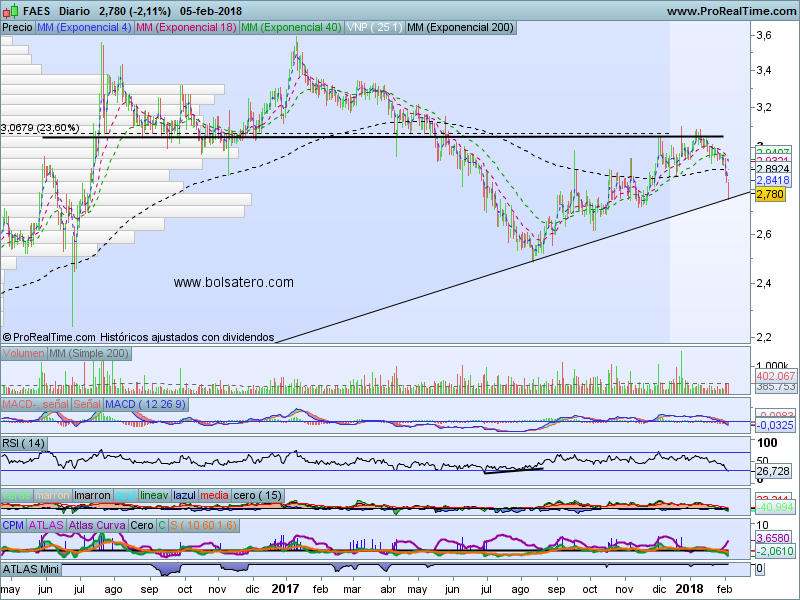Click the 3,0679 (23,60%) Fibonacci level label
This screenshot has width=800, height=600.
point(40,128)
